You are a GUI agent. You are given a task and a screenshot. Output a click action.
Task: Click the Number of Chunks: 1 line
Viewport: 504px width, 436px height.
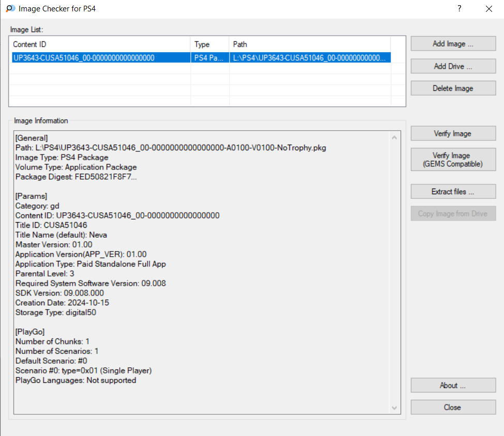(52, 341)
